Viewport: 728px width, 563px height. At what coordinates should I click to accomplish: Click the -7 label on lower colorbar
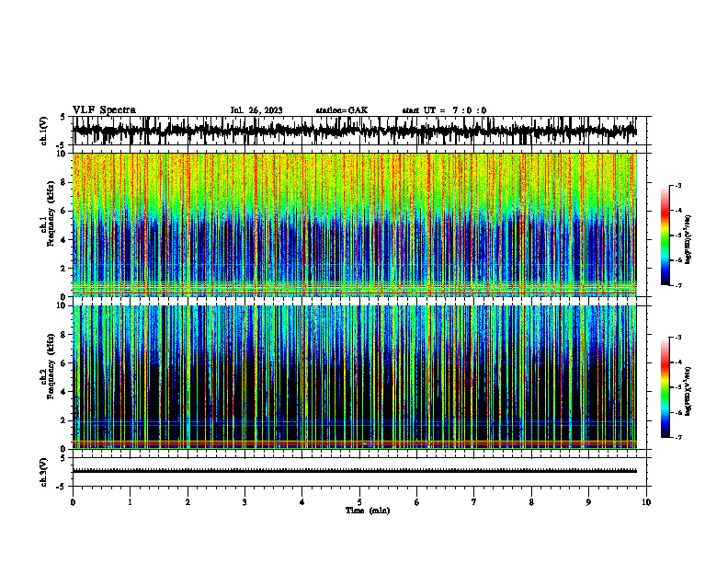(677, 437)
